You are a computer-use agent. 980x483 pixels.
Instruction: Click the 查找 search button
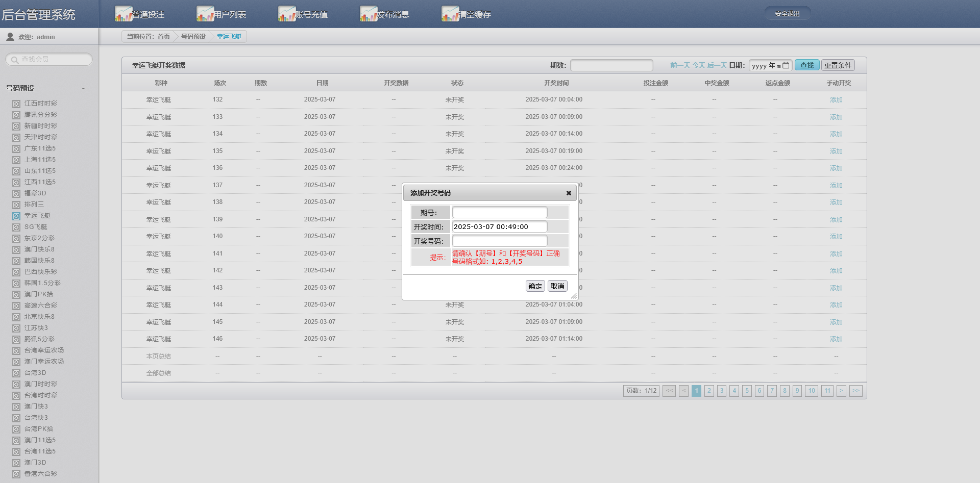click(806, 65)
